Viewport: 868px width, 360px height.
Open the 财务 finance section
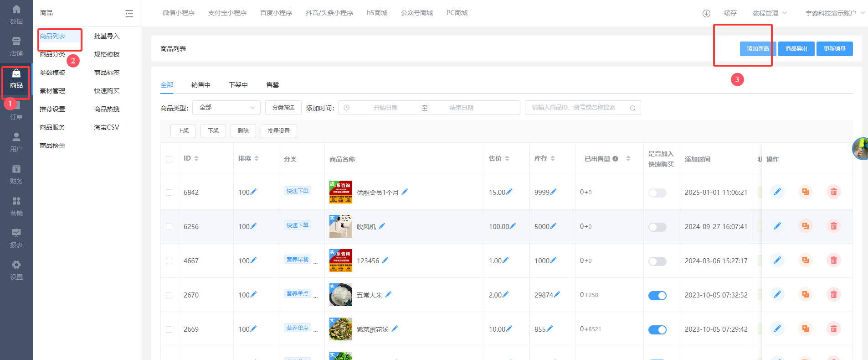[x=16, y=174]
